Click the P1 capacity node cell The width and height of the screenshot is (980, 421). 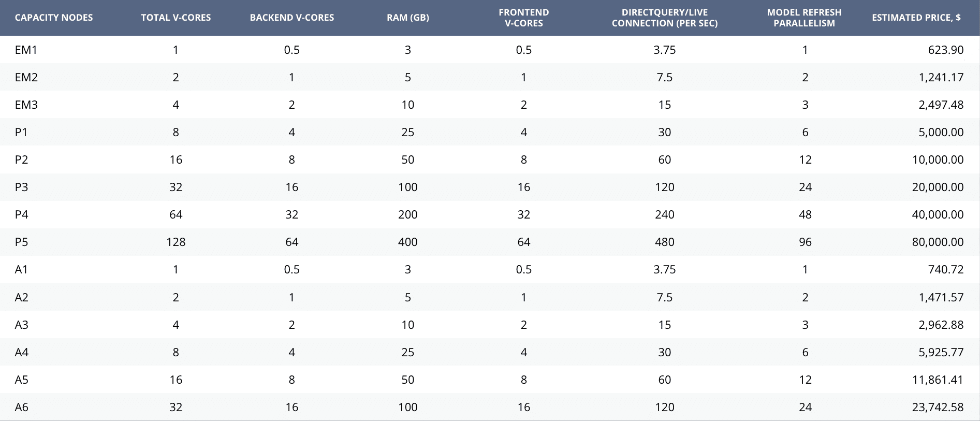coord(21,132)
